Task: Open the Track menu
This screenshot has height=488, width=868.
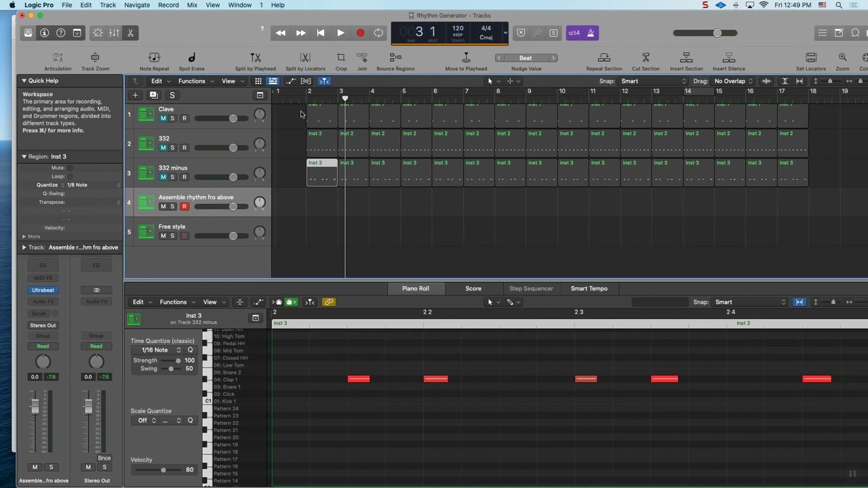Action: tap(108, 5)
